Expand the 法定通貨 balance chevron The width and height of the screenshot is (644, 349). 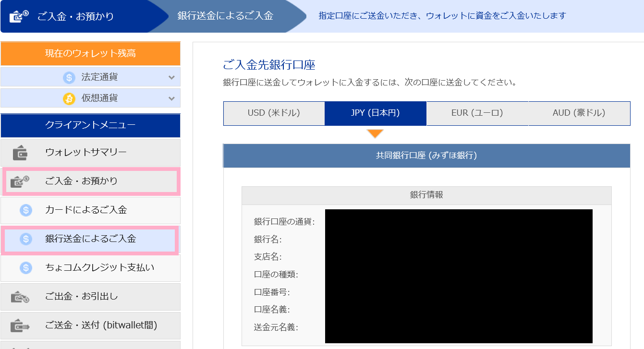click(171, 77)
